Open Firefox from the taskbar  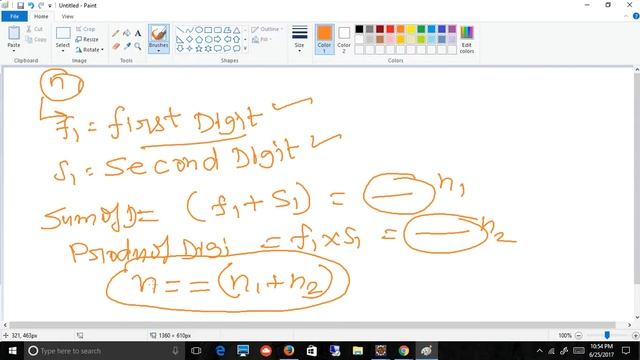point(289,351)
